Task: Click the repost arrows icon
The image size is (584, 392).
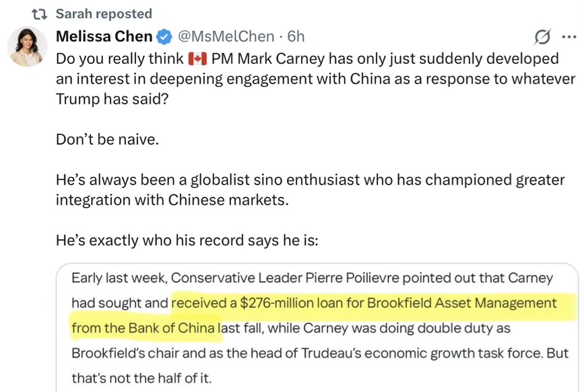Action: (x=40, y=14)
